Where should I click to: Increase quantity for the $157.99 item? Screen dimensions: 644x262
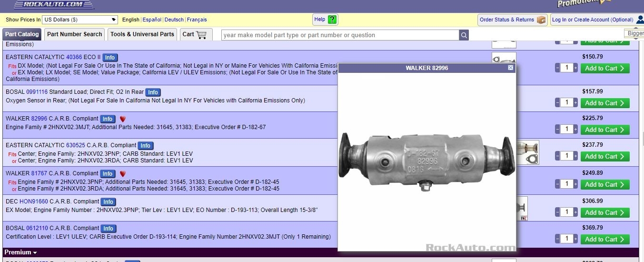575,103
